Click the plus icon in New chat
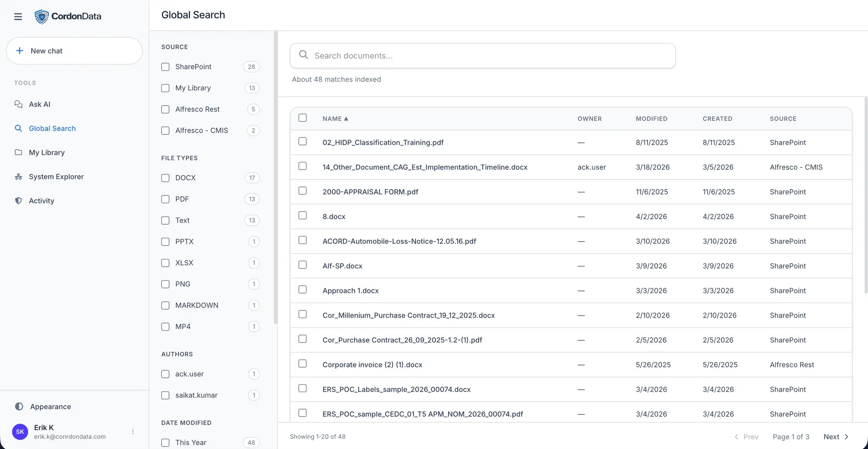The image size is (868, 449). (19, 51)
